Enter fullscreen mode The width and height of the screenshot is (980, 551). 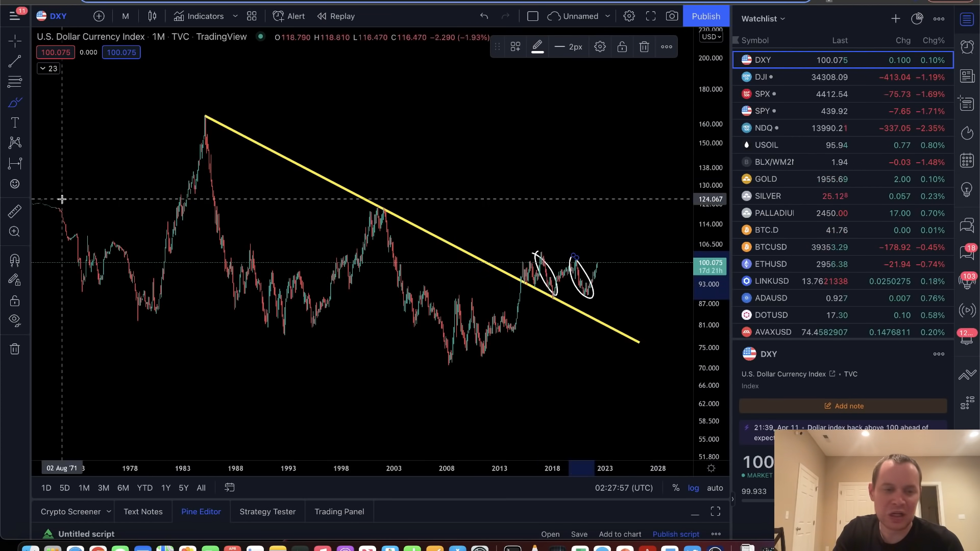[651, 16]
